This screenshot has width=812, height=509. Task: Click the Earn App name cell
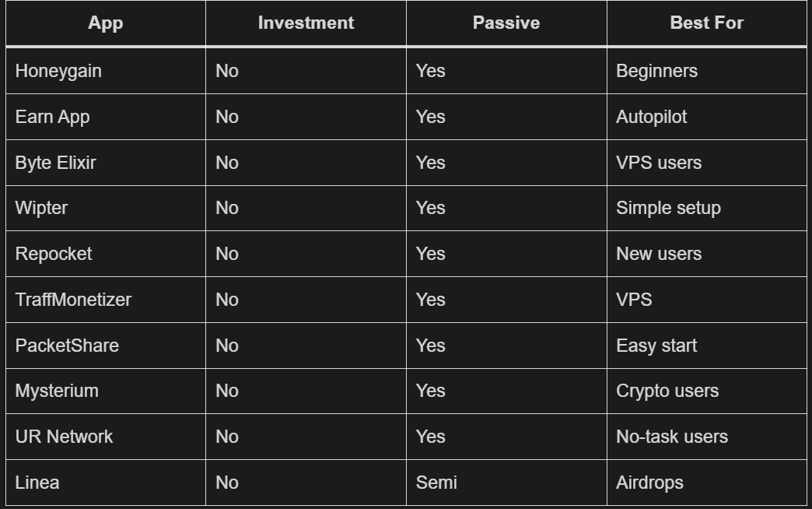tap(52, 117)
